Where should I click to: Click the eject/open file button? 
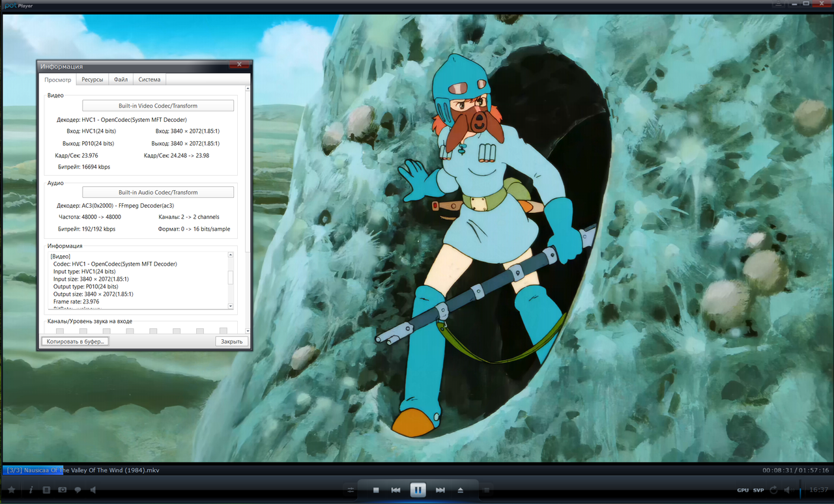click(x=460, y=490)
